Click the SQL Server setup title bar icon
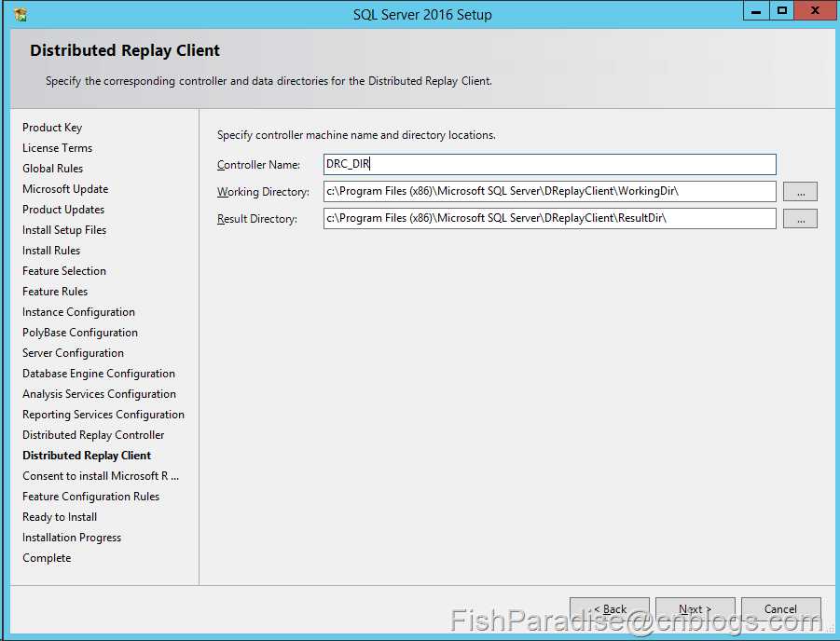The image size is (840, 641). point(21,14)
